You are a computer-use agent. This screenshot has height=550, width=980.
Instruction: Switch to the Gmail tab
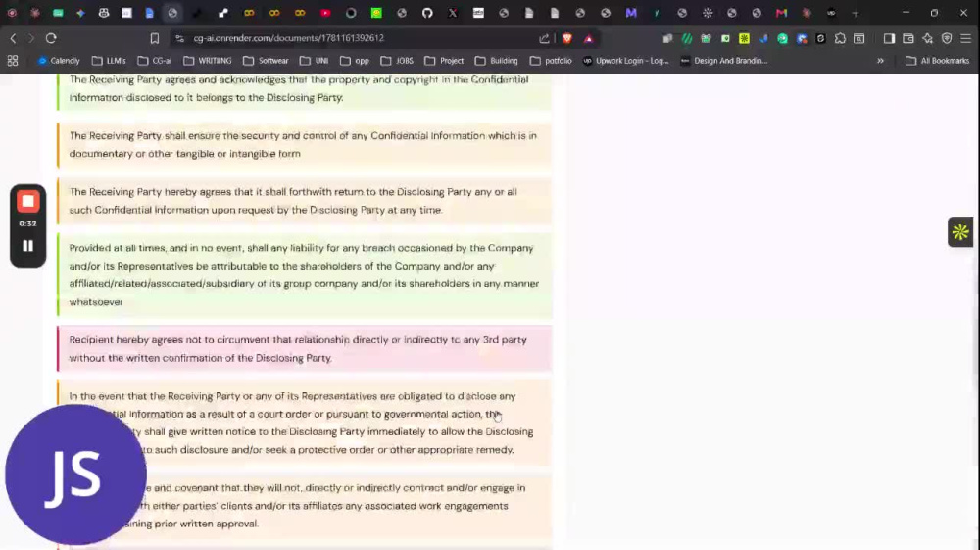tap(781, 13)
